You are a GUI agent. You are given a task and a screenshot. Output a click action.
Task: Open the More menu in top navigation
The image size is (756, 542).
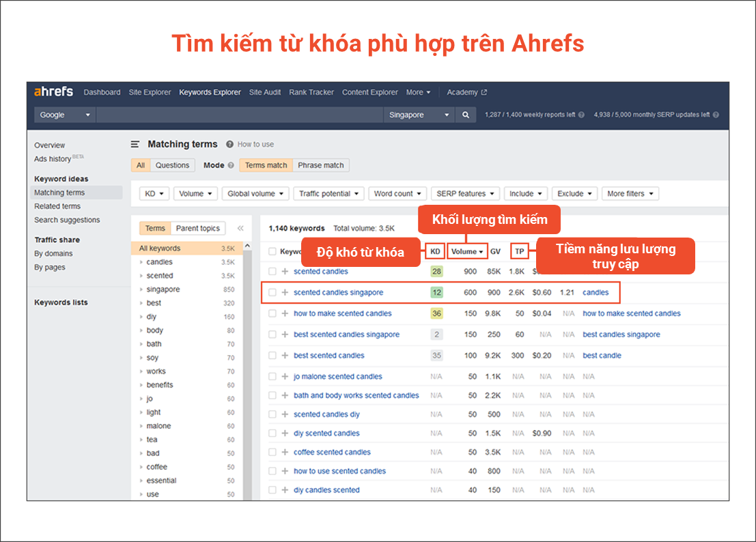pyautogui.click(x=418, y=92)
